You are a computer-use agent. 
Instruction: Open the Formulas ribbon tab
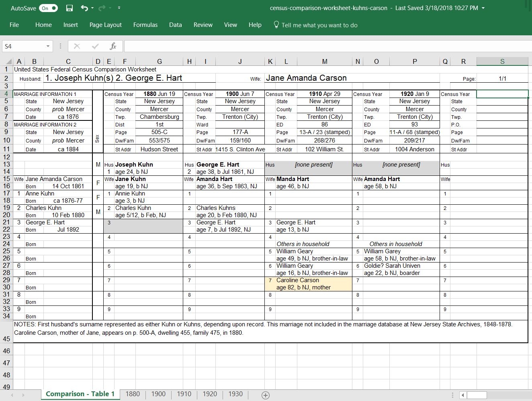145,25
